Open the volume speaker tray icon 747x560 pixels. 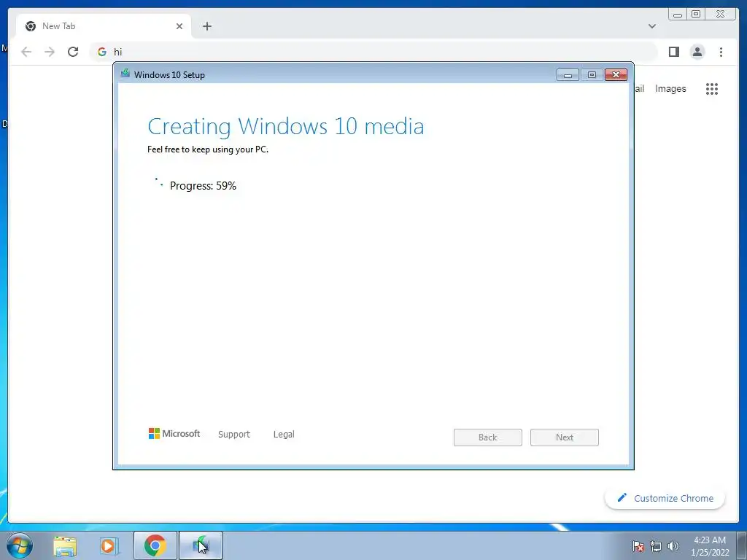pos(673,546)
